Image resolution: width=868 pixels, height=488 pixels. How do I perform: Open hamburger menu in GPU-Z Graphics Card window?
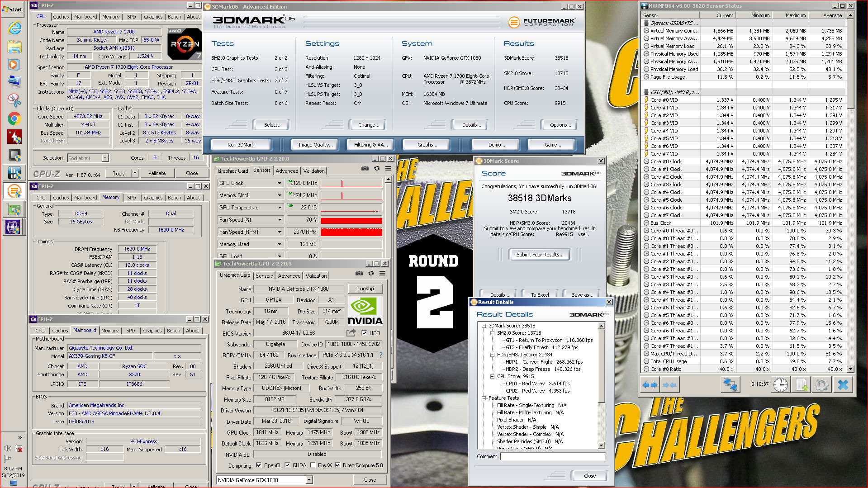[382, 273]
